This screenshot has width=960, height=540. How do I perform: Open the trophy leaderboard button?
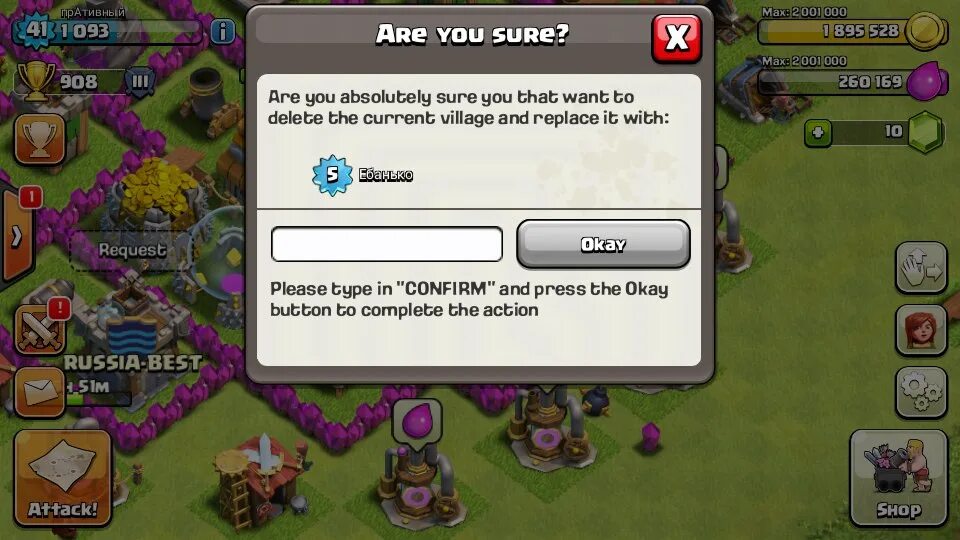tap(40, 140)
